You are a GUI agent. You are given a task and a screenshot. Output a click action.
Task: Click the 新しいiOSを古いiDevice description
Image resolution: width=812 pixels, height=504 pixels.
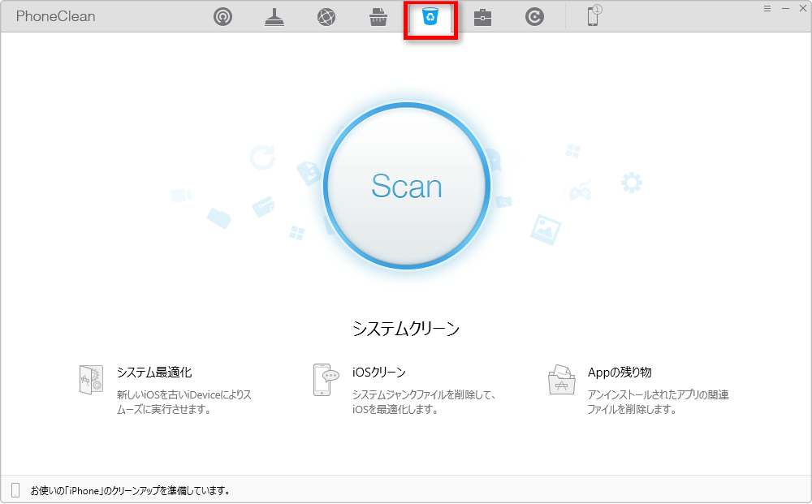pyautogui.click(x=184, y=402)
